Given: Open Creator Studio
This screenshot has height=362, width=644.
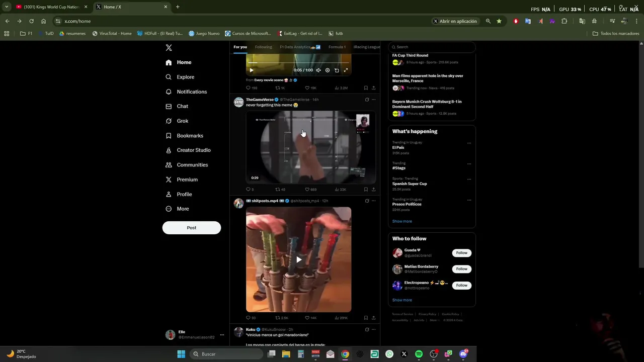Looking at the screenshot, I should coord(188,150).
